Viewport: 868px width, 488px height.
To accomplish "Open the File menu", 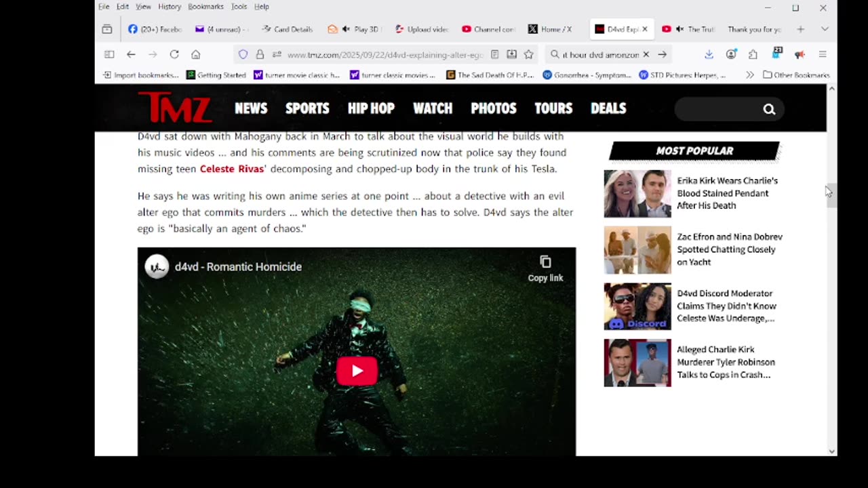I will coord(104,7).
